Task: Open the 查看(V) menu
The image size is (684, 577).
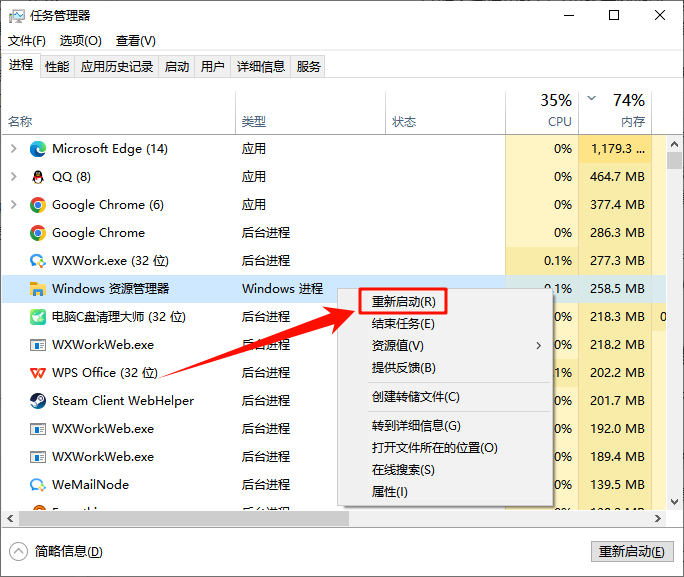Action: pyautogui.click(x=136, y=41)
